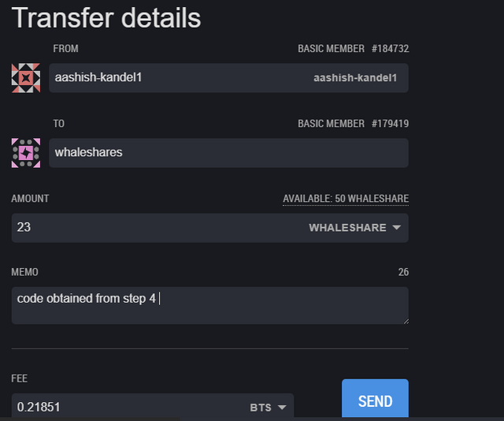
Task: Click the Basic Member #184732 label
Action: [354, 49]
